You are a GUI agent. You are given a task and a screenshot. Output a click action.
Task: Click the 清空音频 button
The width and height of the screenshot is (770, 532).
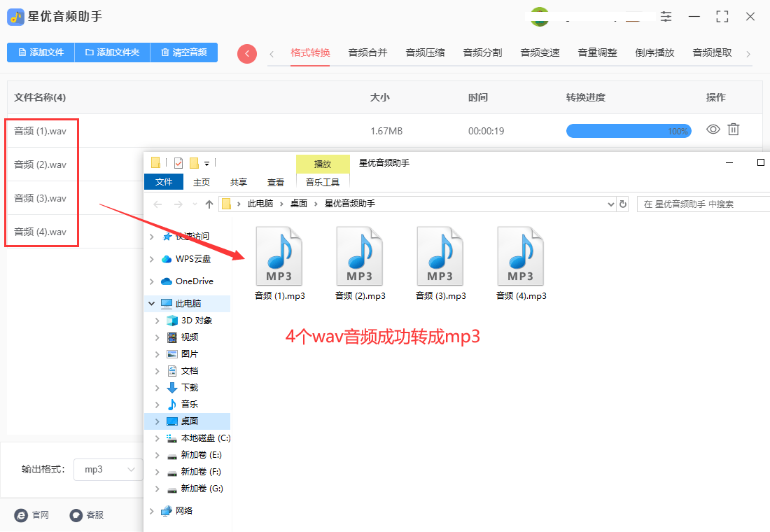click(x=183, y=52)
